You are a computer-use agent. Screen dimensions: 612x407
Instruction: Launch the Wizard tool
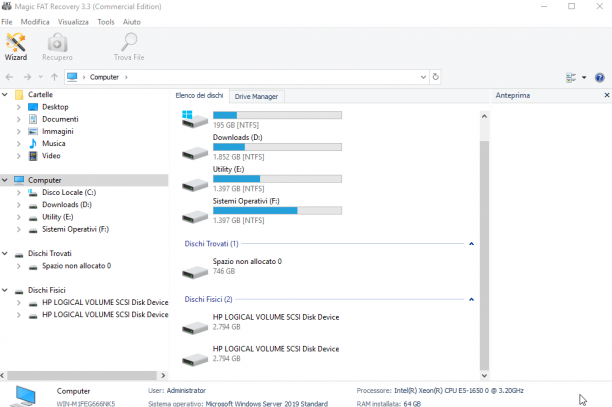coord(16,47)
